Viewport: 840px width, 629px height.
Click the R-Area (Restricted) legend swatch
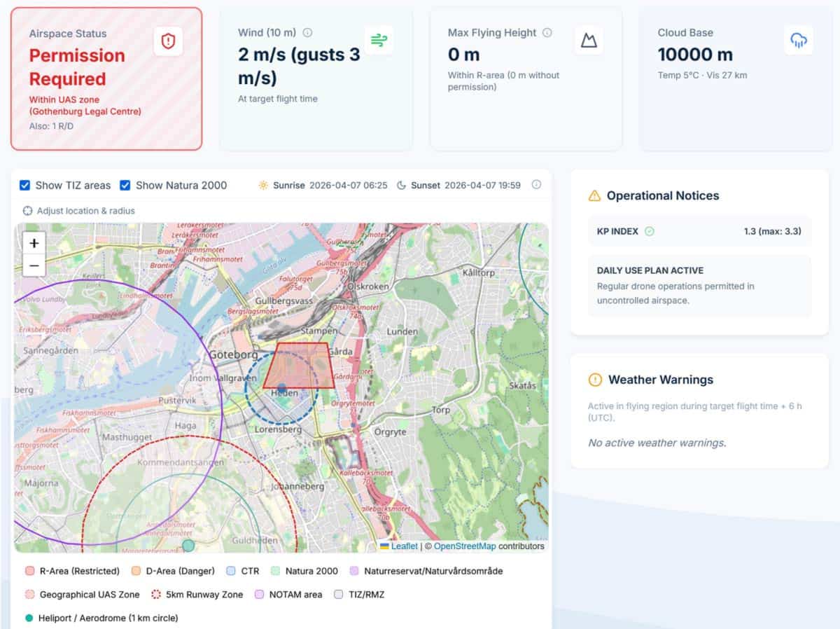click(29, 571)
